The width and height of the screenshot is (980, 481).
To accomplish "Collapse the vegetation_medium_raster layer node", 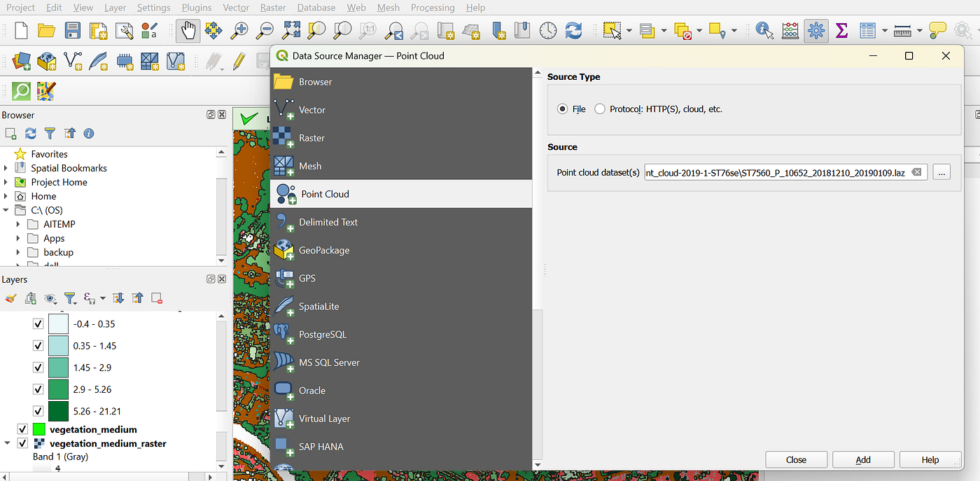I will tap(6, 443).
